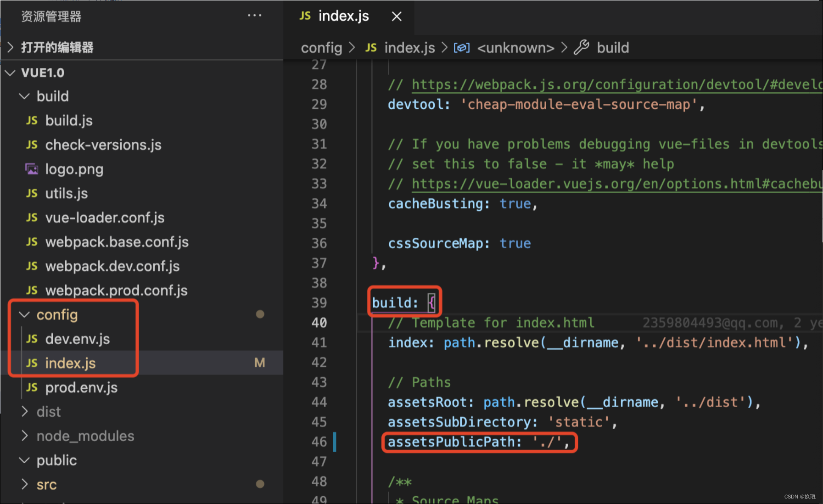Click the build: key on line 39
Viewport: 823px width, 504px height.
click(x=395, y=303)
